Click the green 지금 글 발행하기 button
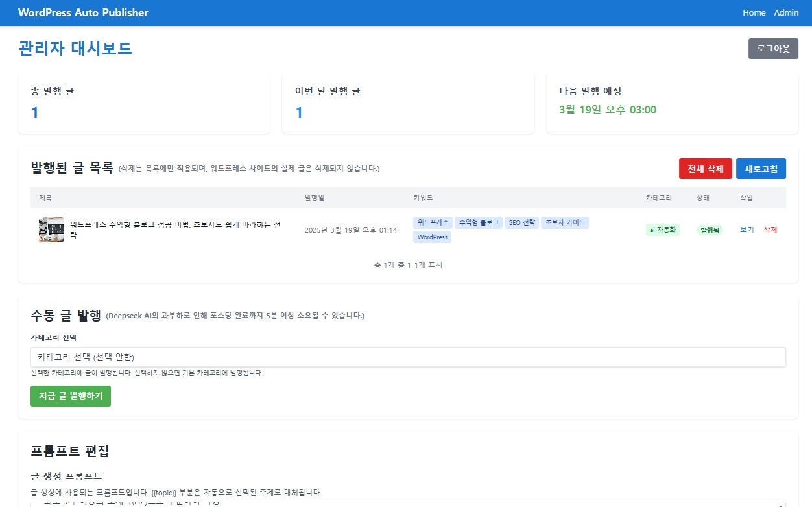 click(x=71, y=396)
